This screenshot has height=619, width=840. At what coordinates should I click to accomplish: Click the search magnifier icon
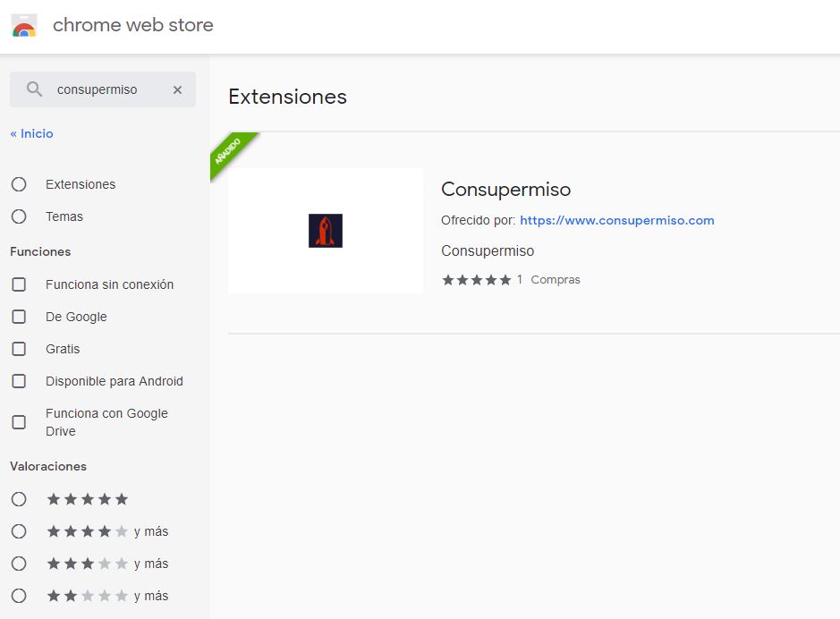[x=34, y=89]
